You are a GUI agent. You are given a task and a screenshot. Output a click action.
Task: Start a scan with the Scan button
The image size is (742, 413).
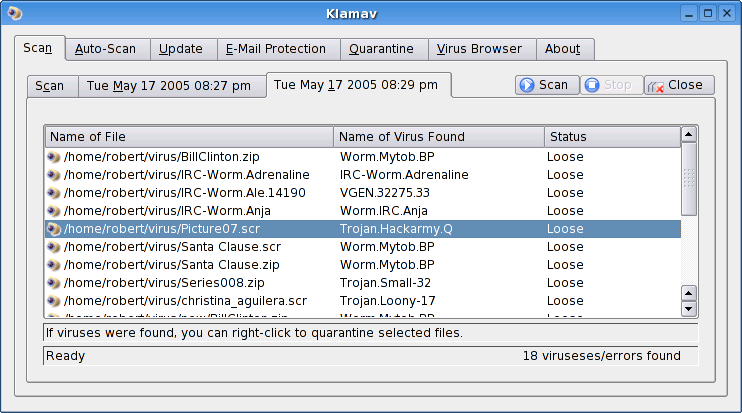(x=547, y=85)
